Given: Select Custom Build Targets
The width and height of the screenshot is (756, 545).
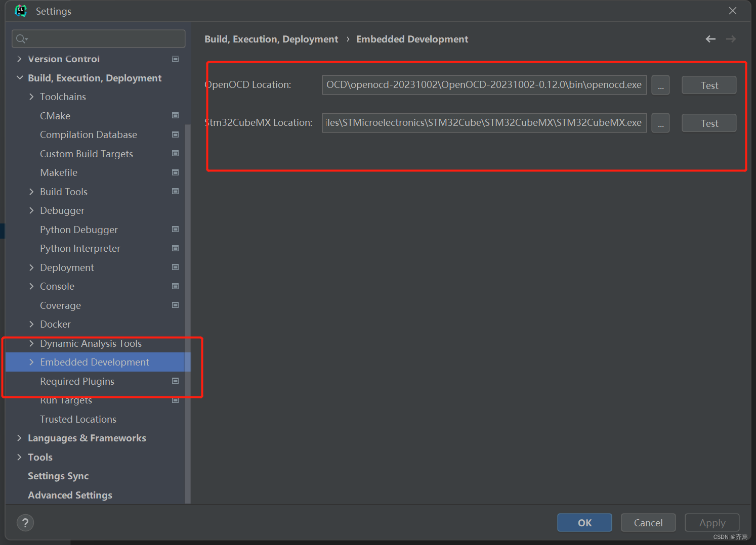Looking at the screenshot, I should pyautogui.click(x=87, y=154).
